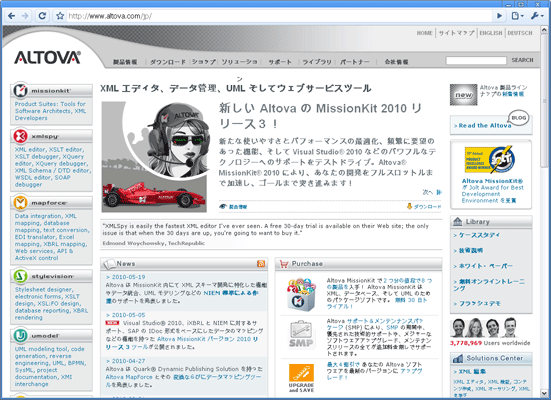Click the stylevision Stylesheet designer text
This screenshot has height=400, width=551.
51,303
